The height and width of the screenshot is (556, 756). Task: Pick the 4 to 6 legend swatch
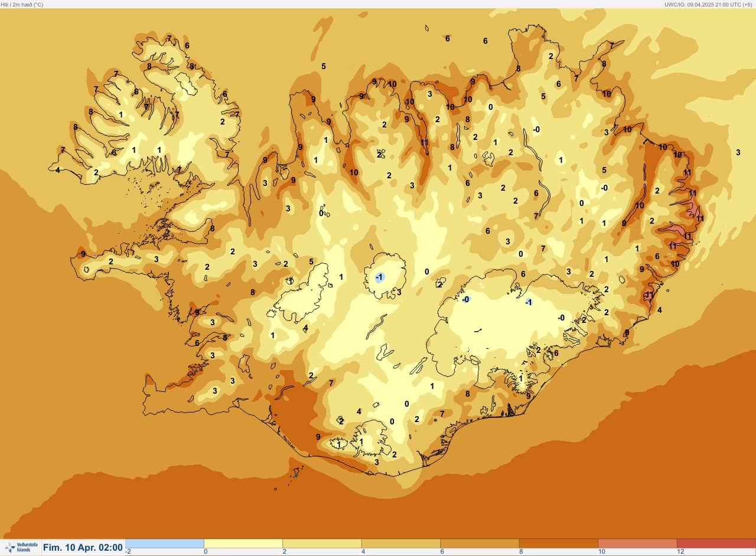click(x=400, y=543)
